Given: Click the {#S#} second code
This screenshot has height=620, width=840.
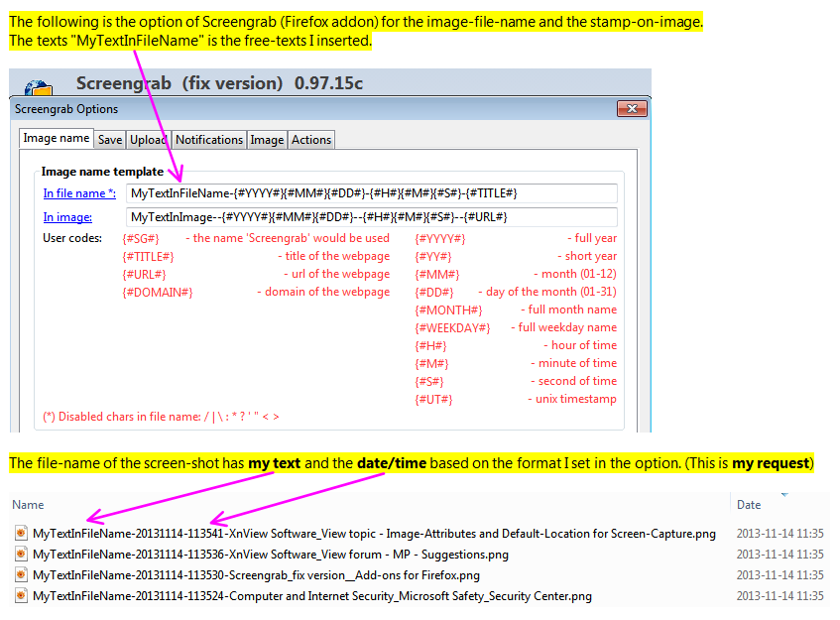Looking at the screenshot, I should [x=429, y=382].
